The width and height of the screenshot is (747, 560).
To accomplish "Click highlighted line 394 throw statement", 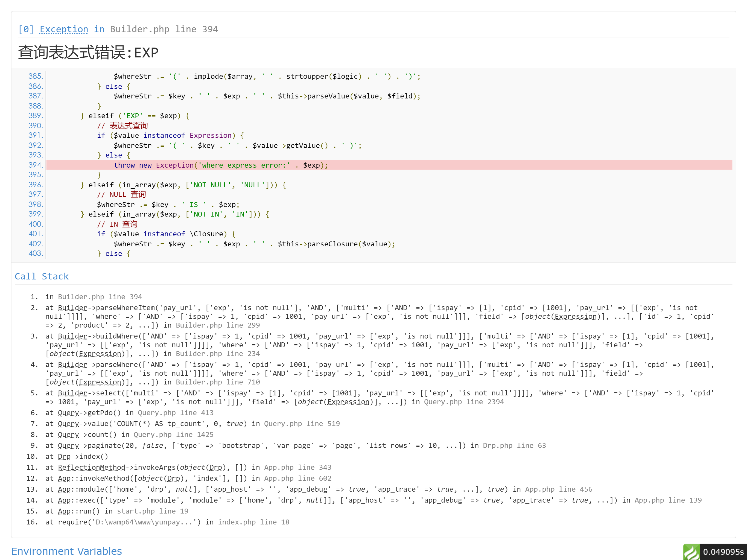I will 221,165.
